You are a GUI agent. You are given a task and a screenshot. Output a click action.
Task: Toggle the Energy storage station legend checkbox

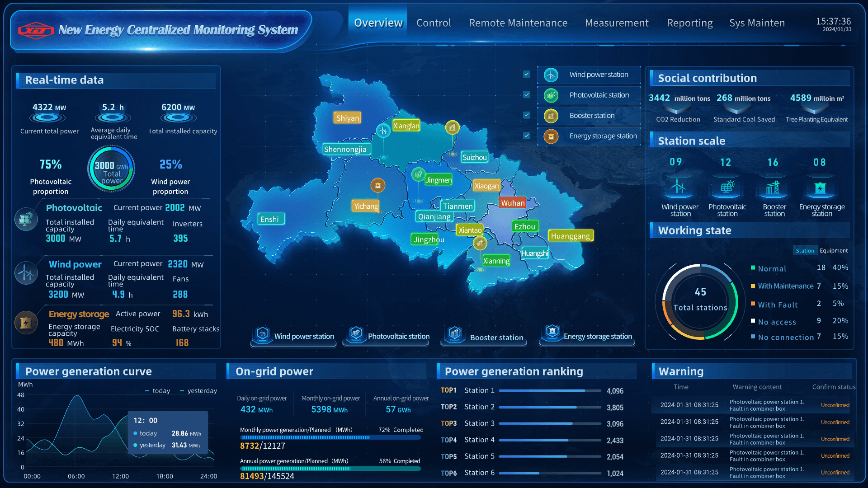pos(527,136)
